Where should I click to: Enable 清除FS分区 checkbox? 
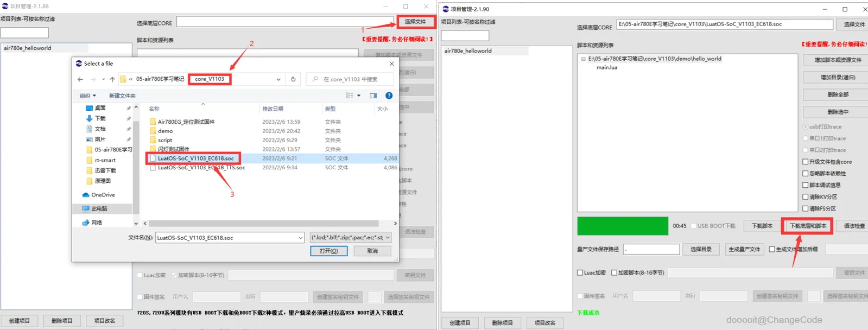[x=806, y=208]
